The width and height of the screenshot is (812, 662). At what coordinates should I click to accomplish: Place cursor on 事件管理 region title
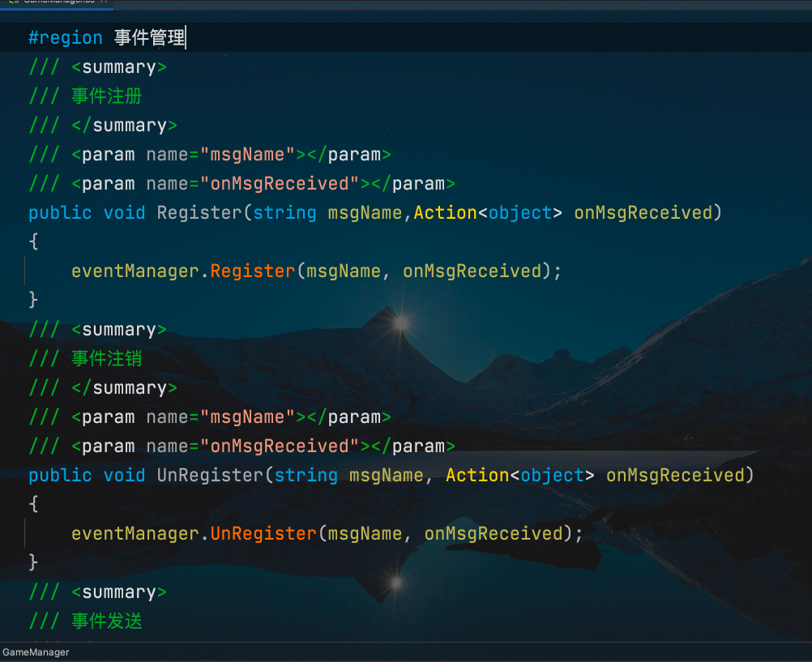coord(149,38)
